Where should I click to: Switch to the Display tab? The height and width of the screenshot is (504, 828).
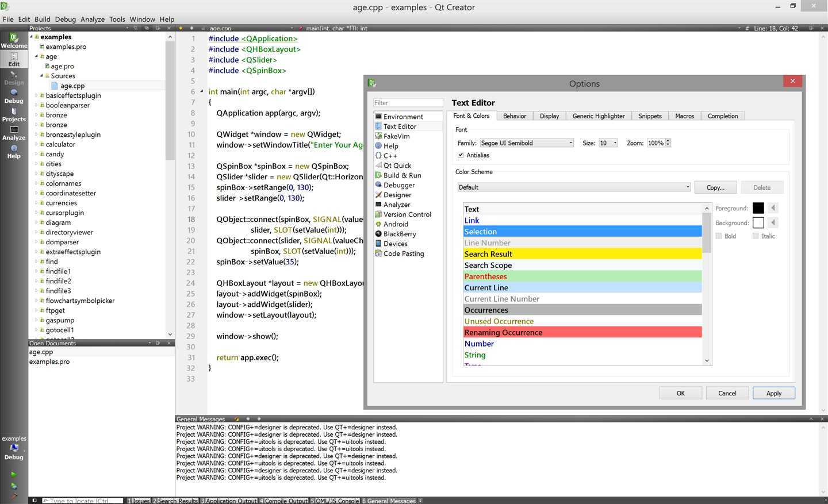pos(549,116)
